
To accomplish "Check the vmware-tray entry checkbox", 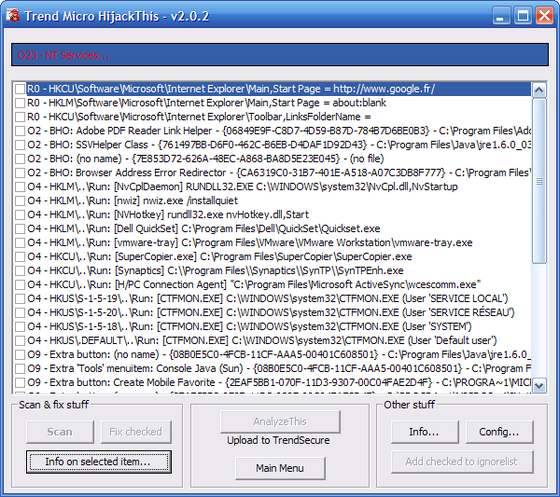I will point(20,243).
